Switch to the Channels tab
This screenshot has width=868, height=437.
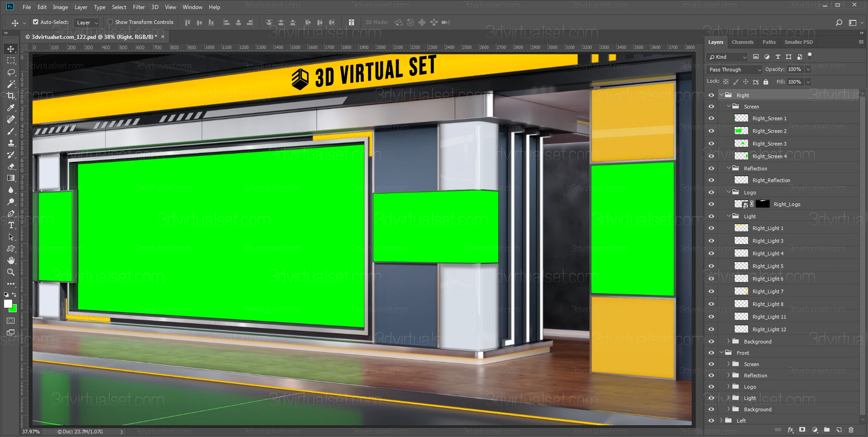(742, 42)
